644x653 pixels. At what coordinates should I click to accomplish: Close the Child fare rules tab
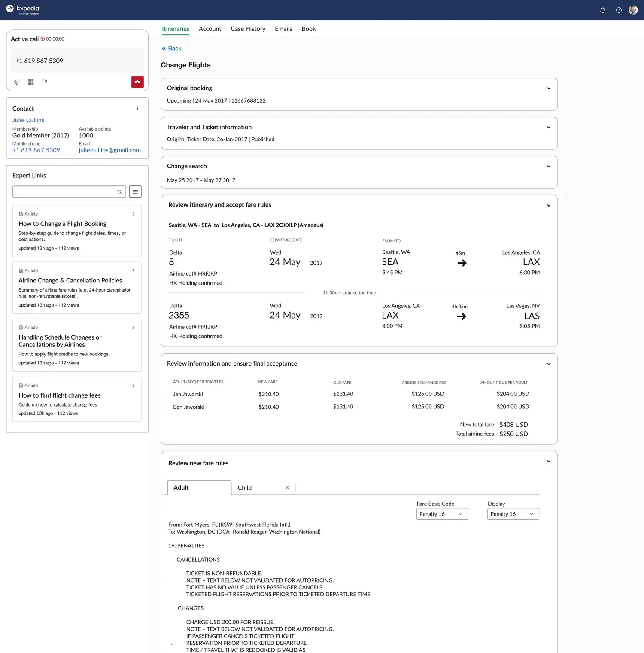click(x=287, y=488)
